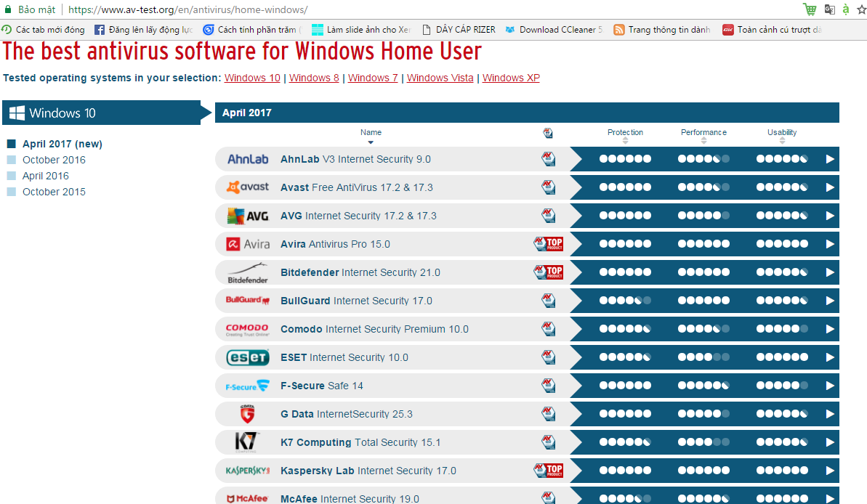Expand the Avast Free AntiVirus row arrow
Viewport: 867px width, 504px height.
(830, 187)
